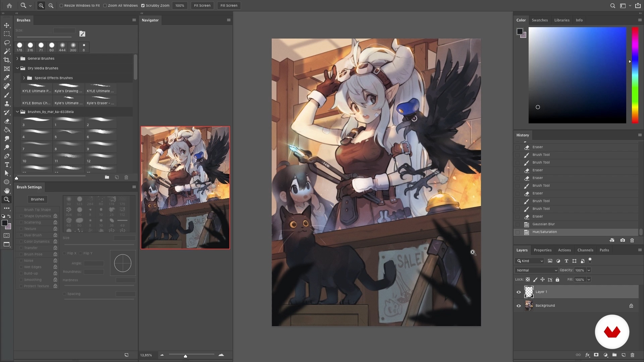Click the hue spectrum slider

click(x=635, y=75)
